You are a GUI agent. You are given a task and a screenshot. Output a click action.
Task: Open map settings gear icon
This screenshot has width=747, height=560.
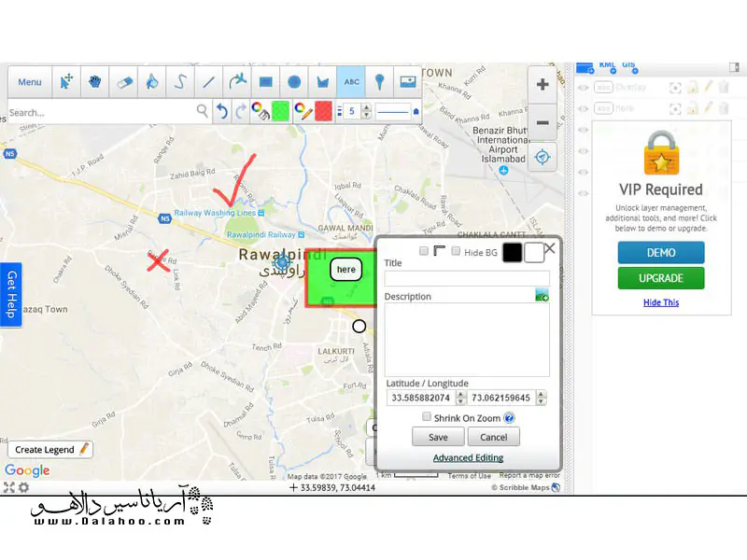click(24, 487)
